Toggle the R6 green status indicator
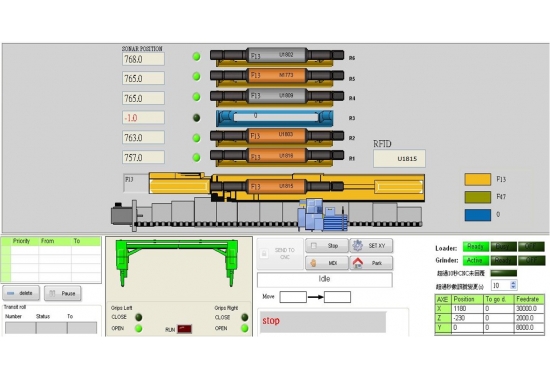 coord(197,56)
